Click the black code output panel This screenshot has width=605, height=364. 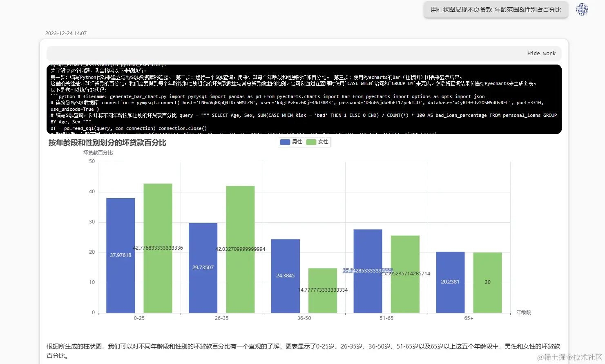[304, 99]
